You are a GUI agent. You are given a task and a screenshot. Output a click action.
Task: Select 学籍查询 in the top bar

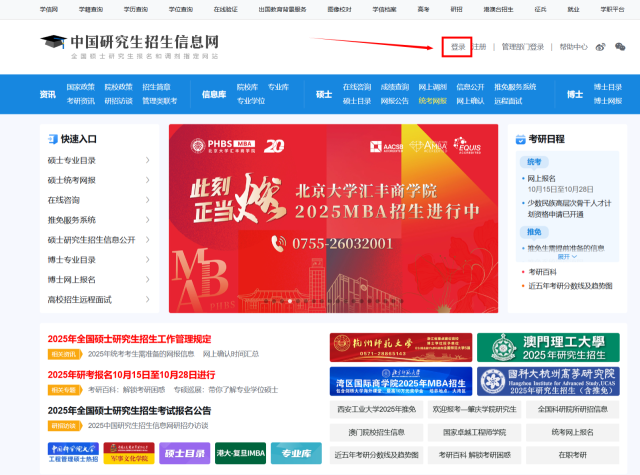click(89, 7)
